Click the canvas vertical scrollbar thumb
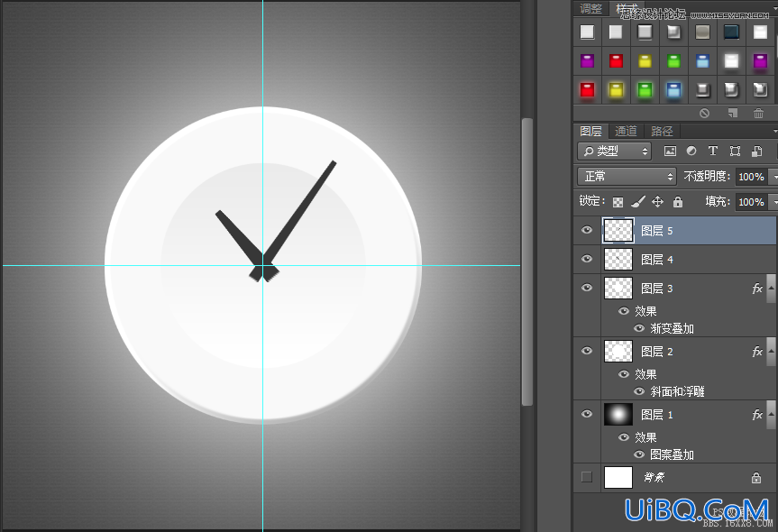This screenshot has width=778, height=532. tap(527, 261)
